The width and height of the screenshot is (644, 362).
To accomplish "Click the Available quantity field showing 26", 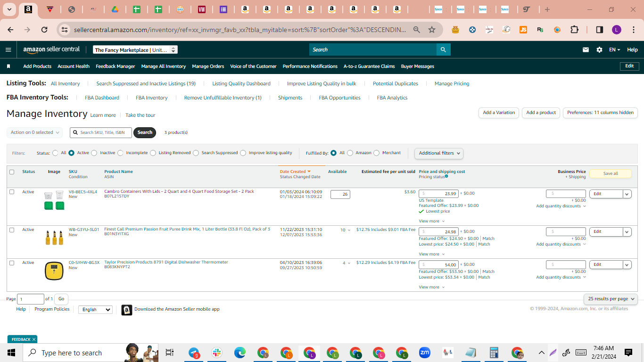I will (340, 194).
